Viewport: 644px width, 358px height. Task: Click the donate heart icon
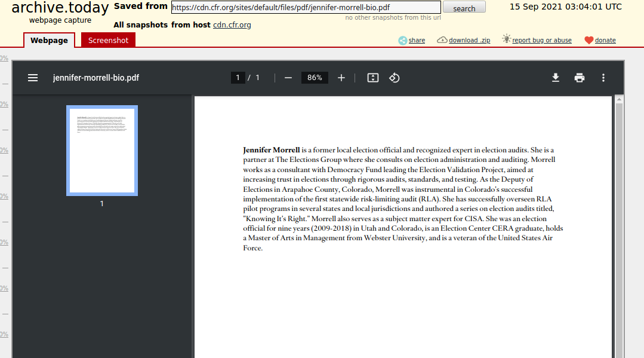click(589, 40)
